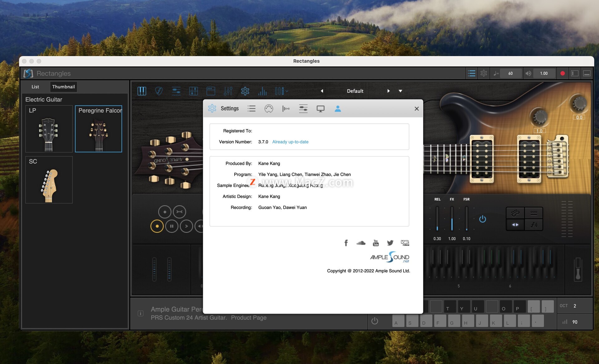Pause with the round pause button
The width and height of the screenshot is (599, 364).
coord(172,226)
